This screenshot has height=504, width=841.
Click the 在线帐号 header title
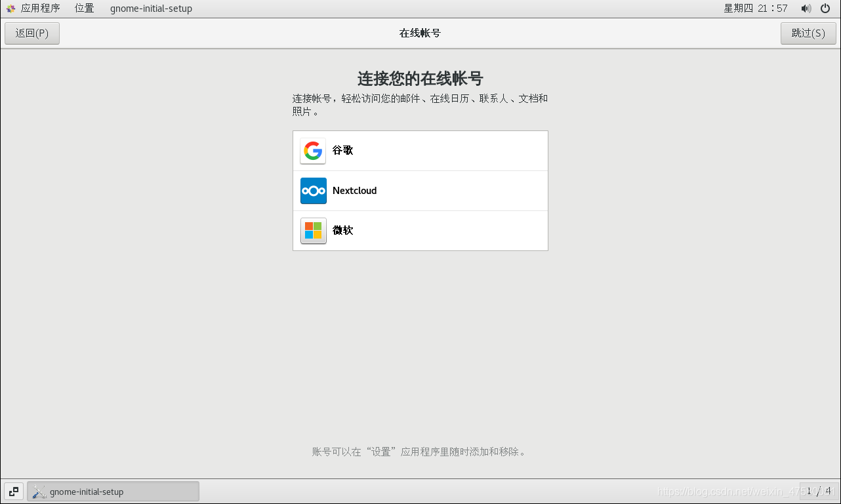420,33
